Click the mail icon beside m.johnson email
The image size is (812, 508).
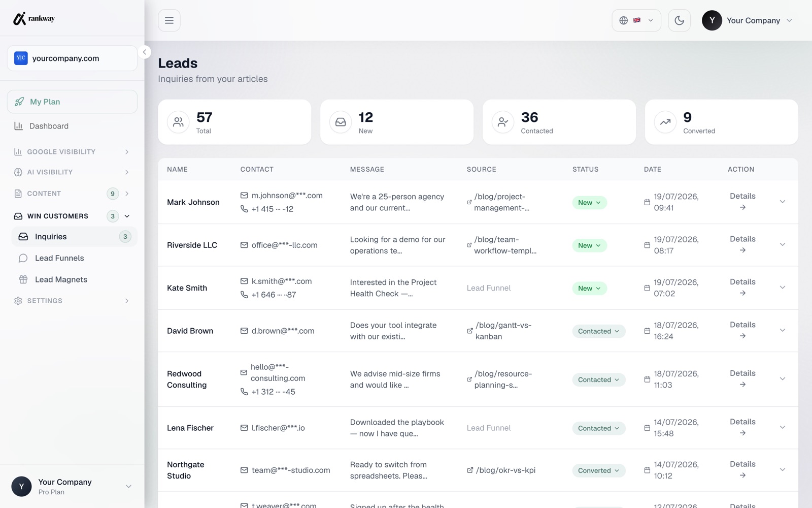(x=244, y=196)
